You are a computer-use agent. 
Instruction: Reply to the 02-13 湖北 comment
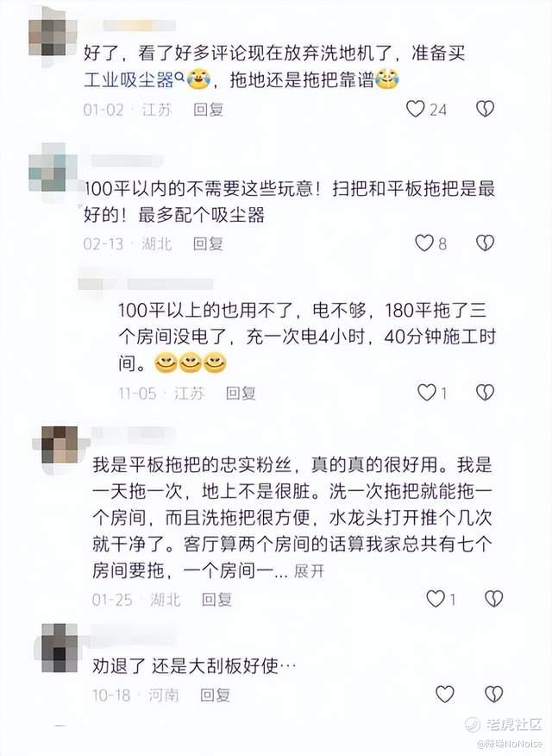(208, 244)
